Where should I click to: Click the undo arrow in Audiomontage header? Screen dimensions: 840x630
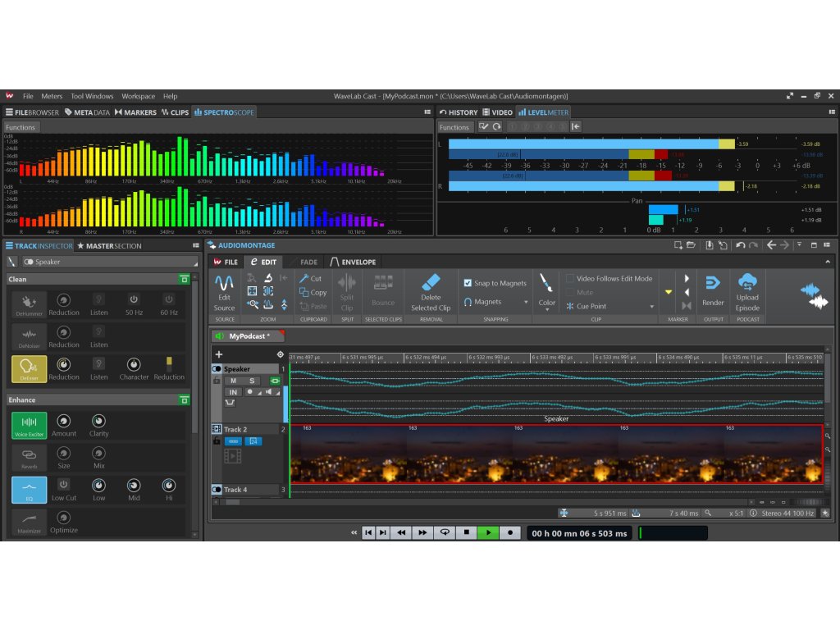point(741,244)
